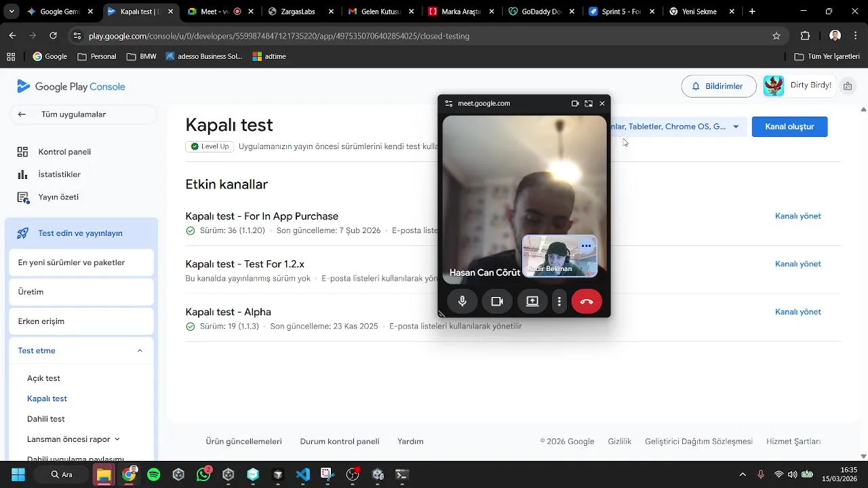Reload the page
Viewport: 868px width, 488px height.
click(53, 36)
